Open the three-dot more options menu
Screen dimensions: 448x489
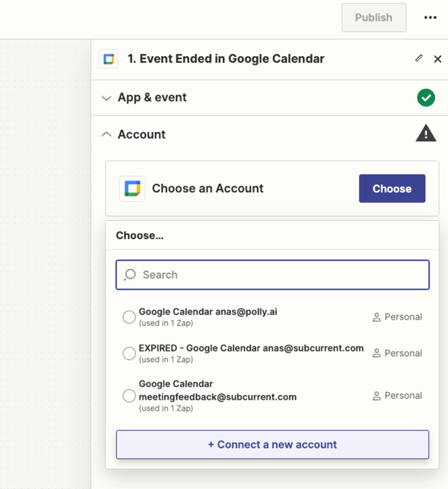430,18
